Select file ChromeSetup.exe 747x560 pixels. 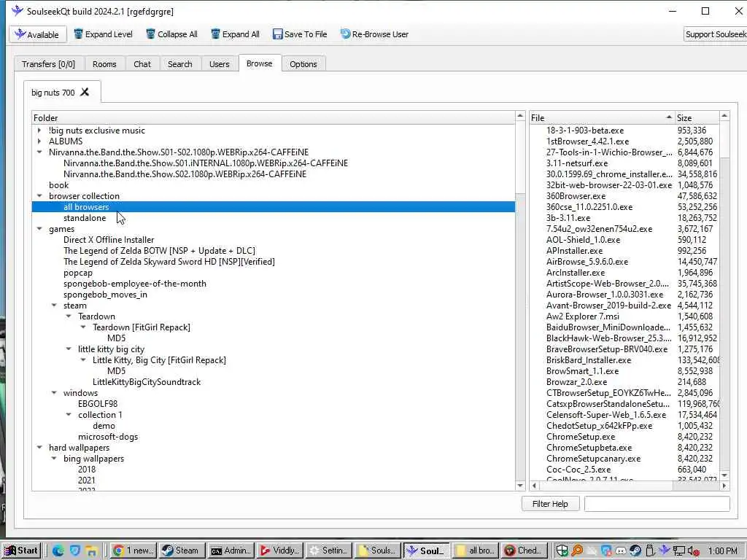pyautogui.click(x=581, y=437)
